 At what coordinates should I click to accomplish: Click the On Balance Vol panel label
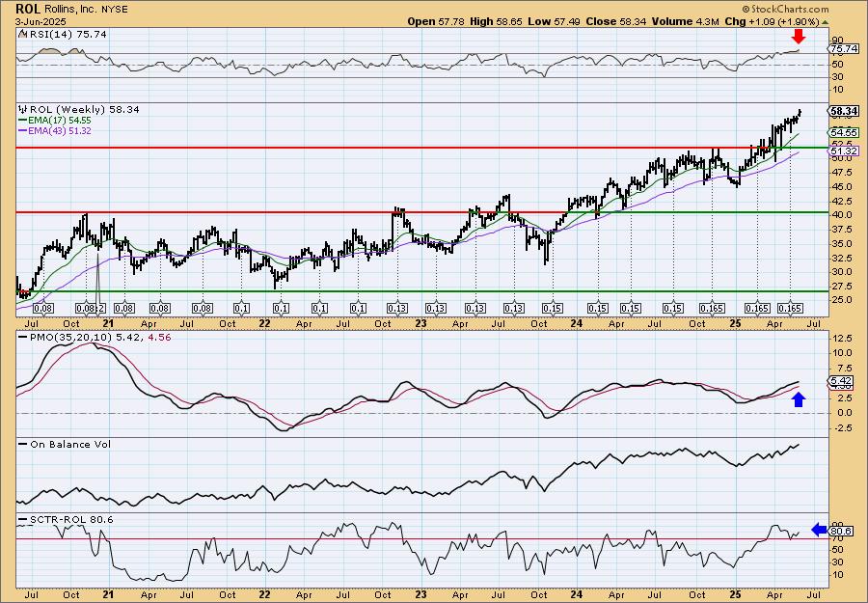[69, 445]
